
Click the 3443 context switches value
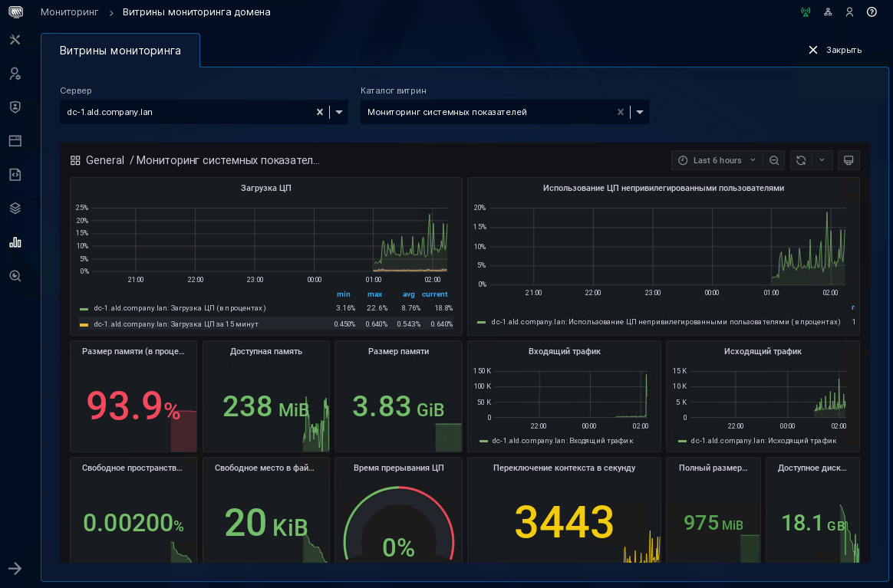[564, 521]
